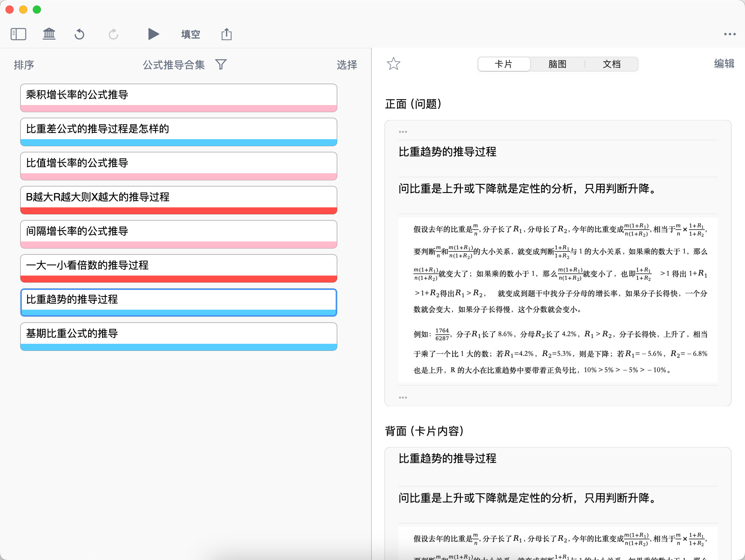Switch to the 脑图 tab
Image resolution: width=745 pixels, height=560 pixels.
[x=557, y=64]
